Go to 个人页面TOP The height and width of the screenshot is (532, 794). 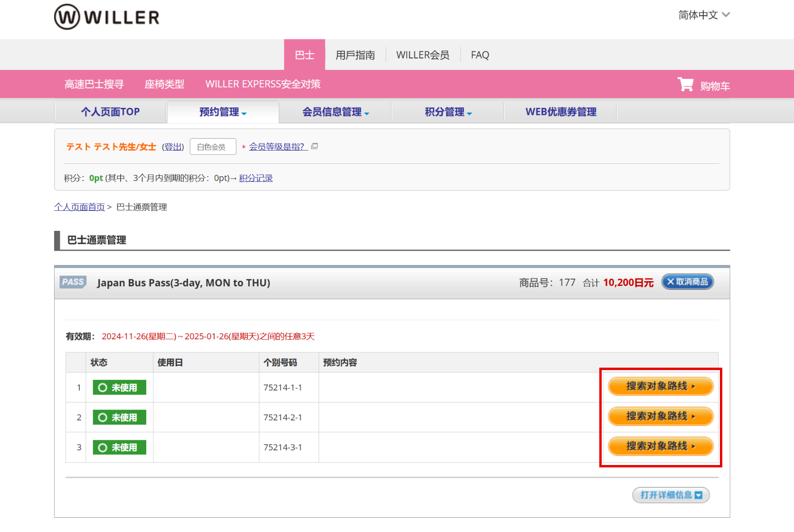(110, 112)
